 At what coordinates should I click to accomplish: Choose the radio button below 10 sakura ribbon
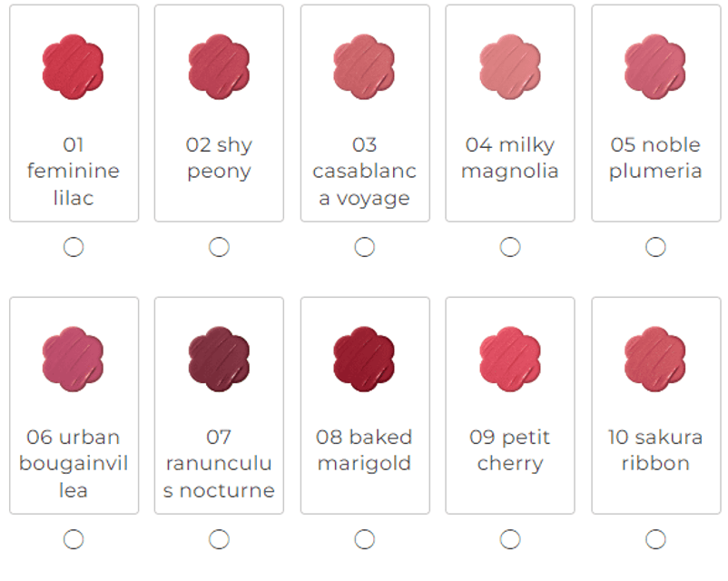655,539
